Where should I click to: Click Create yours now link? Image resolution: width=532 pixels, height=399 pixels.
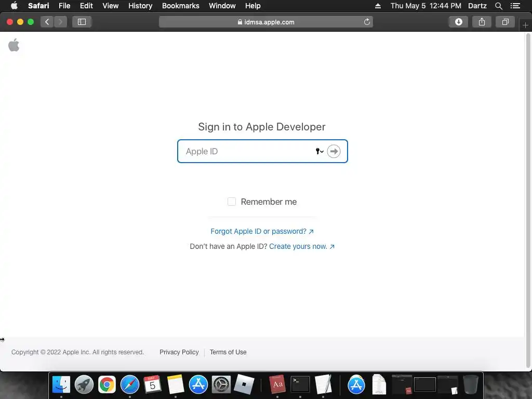click(302, 247)
